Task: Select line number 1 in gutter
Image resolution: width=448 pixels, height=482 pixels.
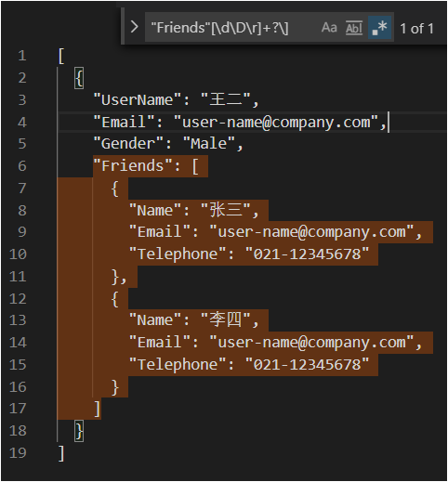Action: point(22,56)
